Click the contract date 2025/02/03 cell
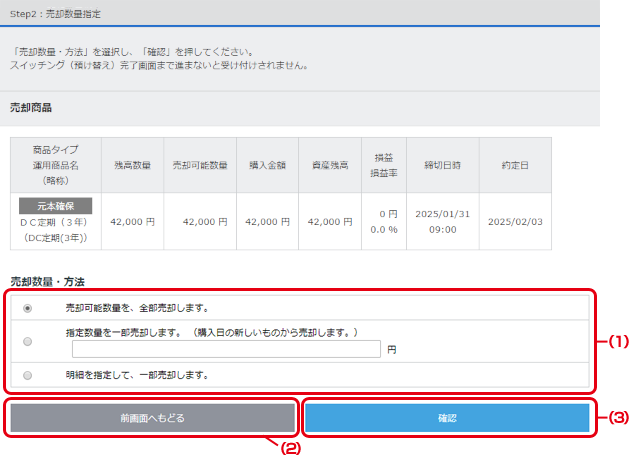630x460 pixels. (514, 222)
